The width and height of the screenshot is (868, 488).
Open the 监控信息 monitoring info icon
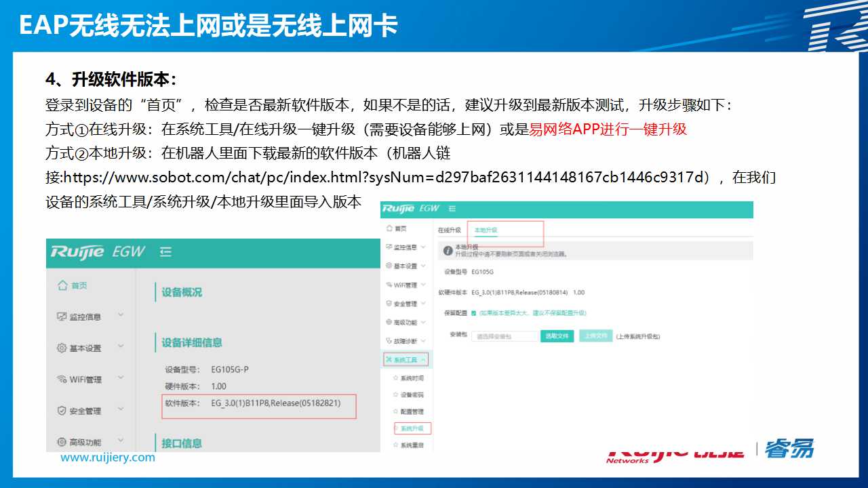pos(61,316)
